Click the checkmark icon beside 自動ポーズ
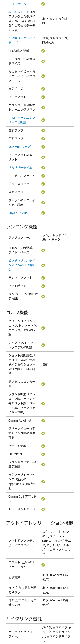The height and width of the screenshot is (644, 80). point(43,89)
